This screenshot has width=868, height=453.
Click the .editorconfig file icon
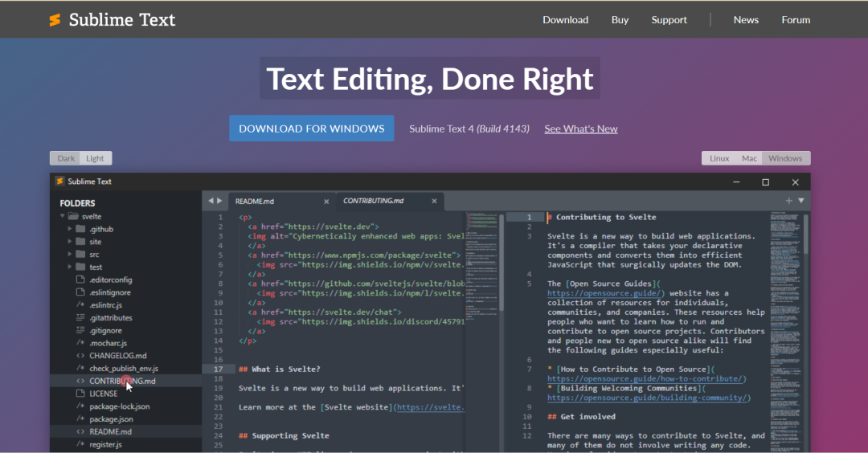[x=80, y=280]
